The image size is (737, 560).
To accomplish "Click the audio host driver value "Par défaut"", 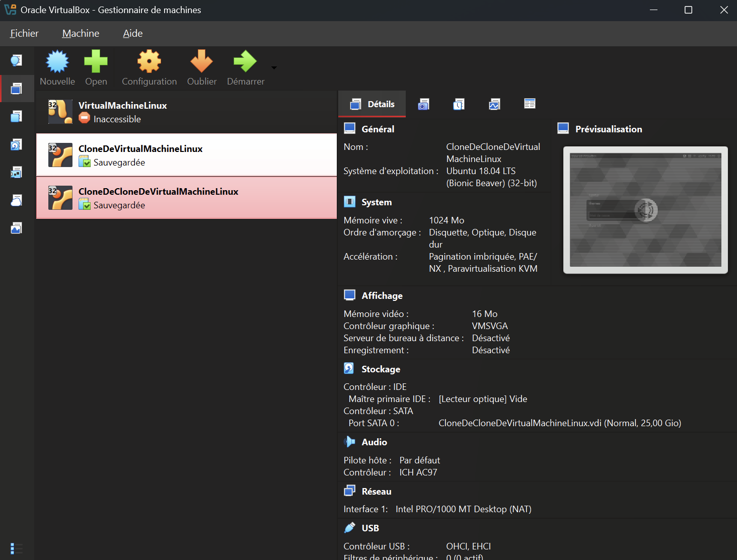I will coord(420,460).
